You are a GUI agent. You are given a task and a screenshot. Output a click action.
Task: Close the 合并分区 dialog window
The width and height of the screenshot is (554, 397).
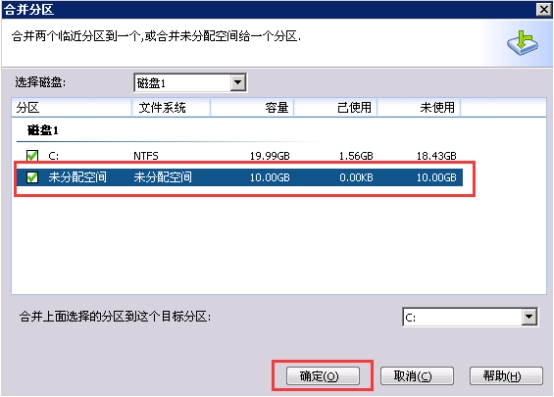543,9
